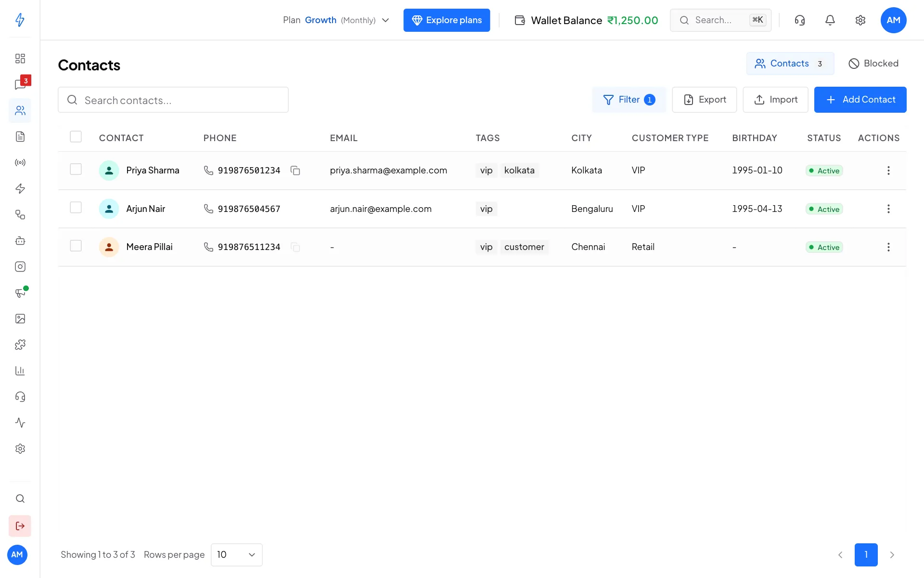The image size is (924, 578).
Task: Select the Meera Pillai row checkbox
Action: (x=76, y=246)
